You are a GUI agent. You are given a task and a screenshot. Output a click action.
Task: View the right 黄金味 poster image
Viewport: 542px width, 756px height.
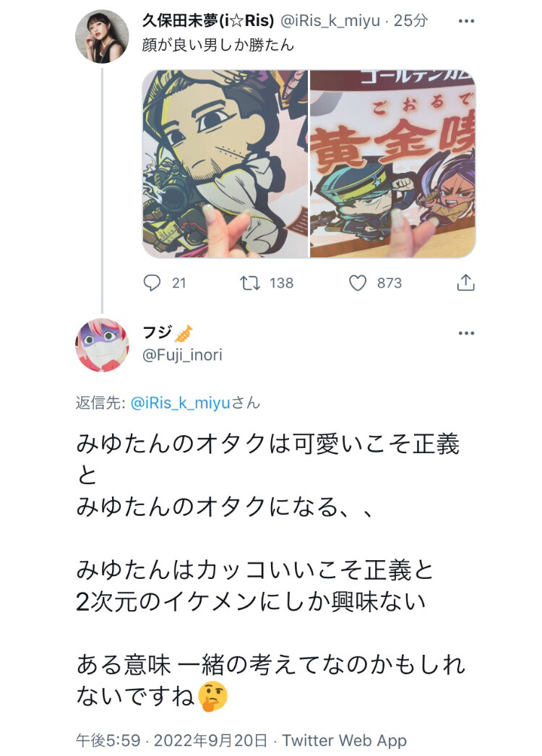tap(392, 164)
